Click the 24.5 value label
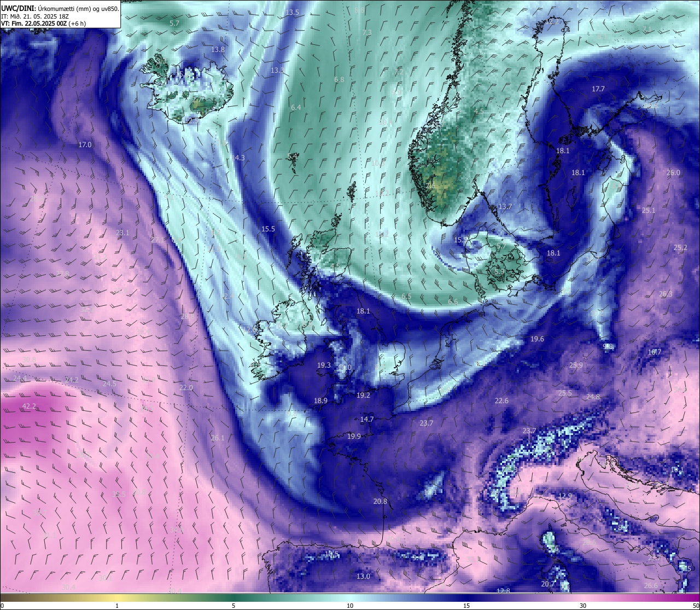The image size is (700, 610). coord(109,384)
